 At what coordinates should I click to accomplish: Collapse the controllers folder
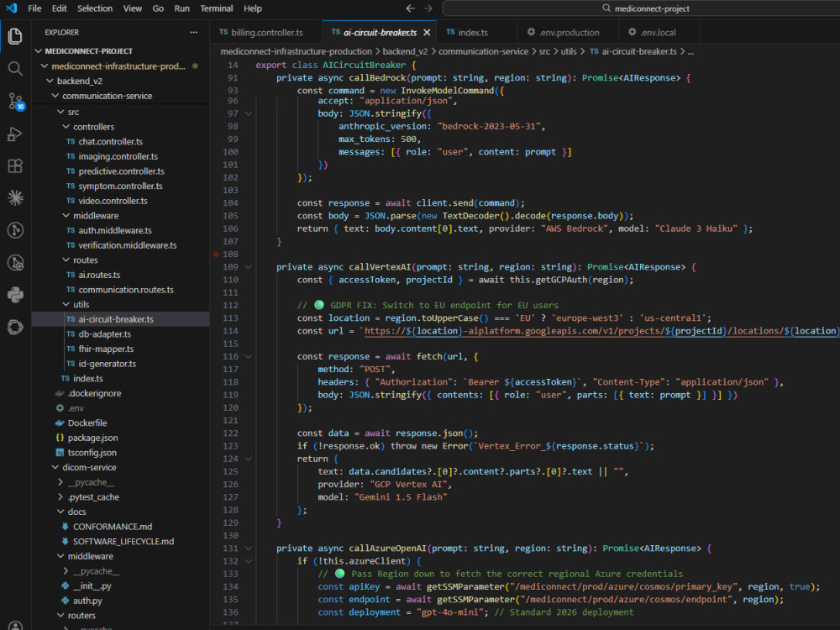(x=66, y=127)
